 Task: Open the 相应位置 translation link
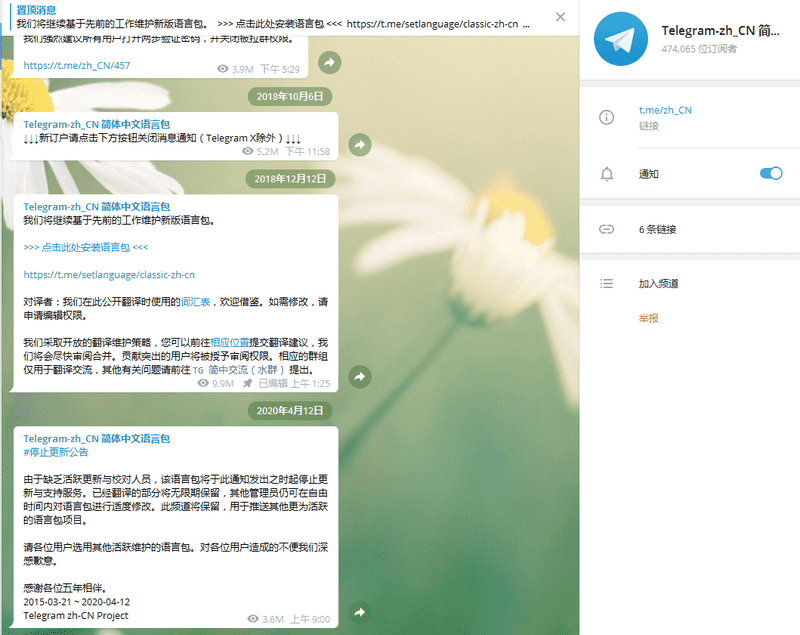[230, 343]
